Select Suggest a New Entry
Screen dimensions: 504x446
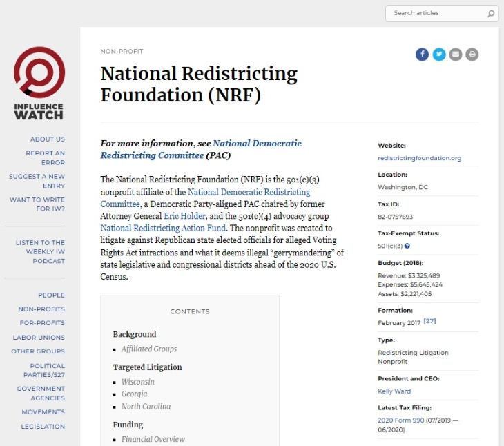click(x=37, y=181)
